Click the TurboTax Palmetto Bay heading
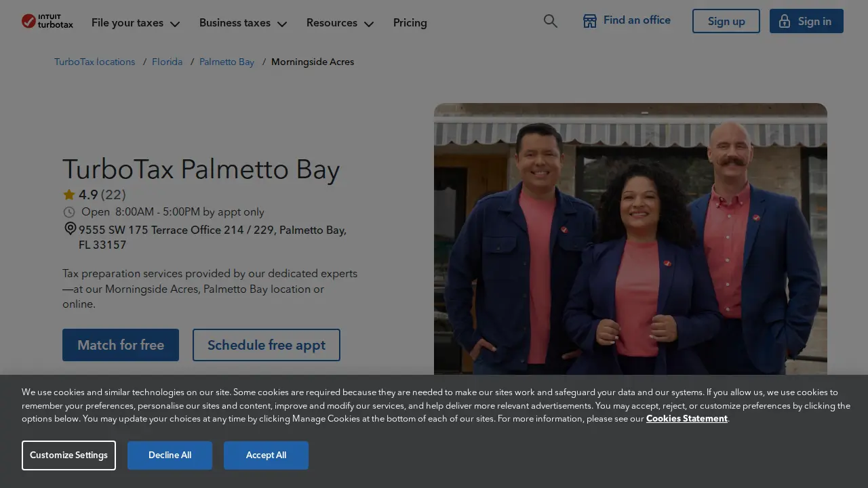 tap(201, 169)
